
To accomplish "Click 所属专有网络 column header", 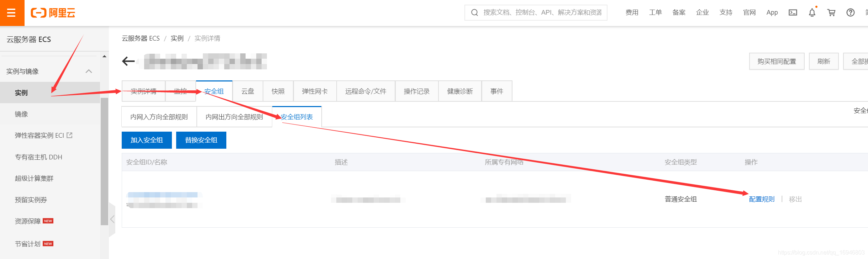I will (504, 162).
